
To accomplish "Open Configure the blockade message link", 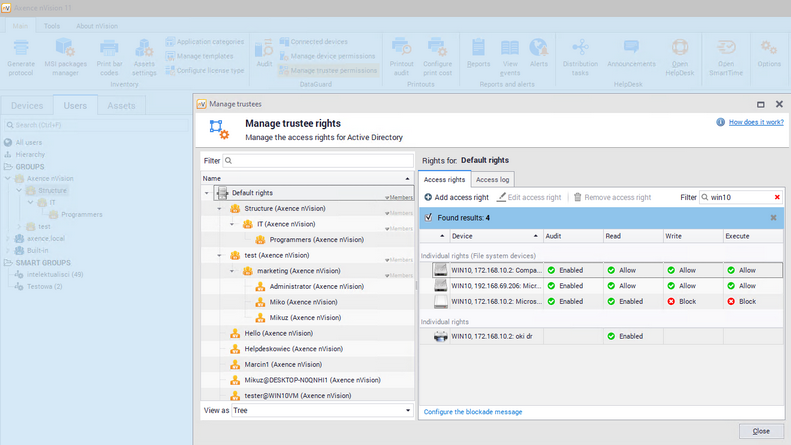I will click(x=472, y=411).
